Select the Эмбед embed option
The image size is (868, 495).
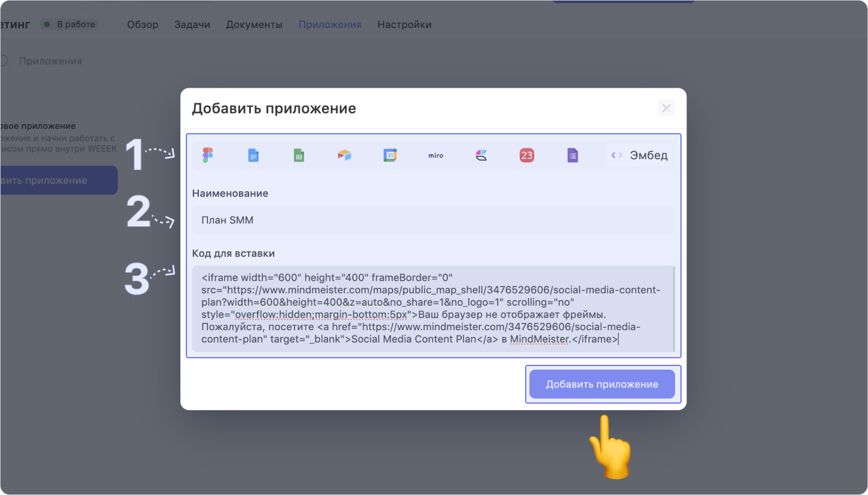point(639,155)
